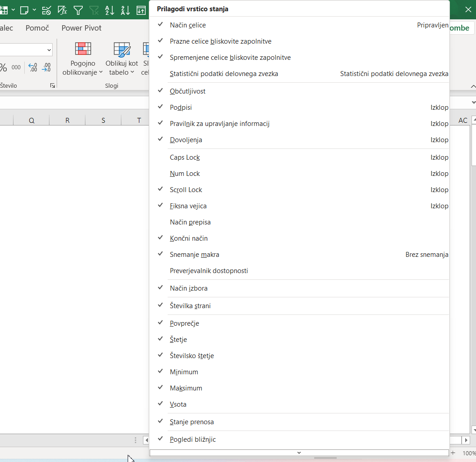
Task: Open number format dropdown
Action: (x=49, y=50)
